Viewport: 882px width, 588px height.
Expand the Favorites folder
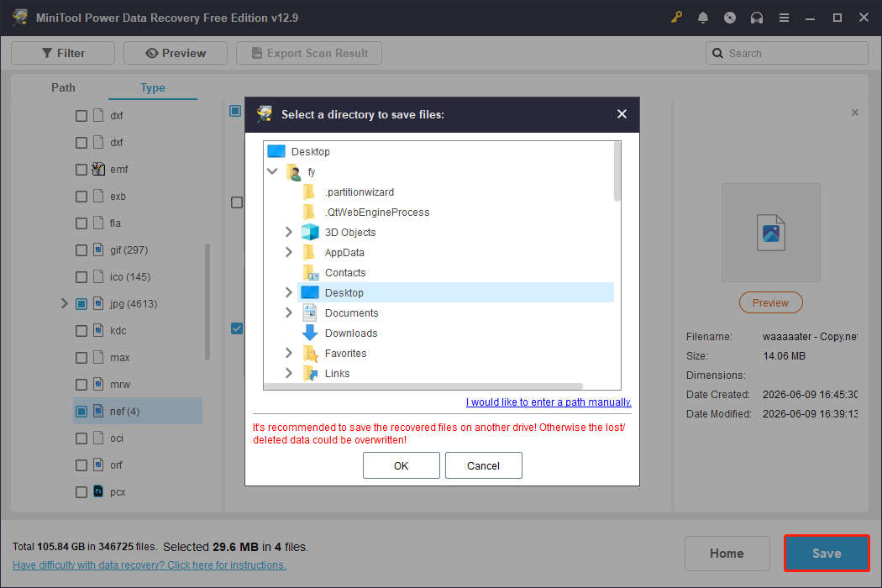pyautogui.click(x=289, y=353)
